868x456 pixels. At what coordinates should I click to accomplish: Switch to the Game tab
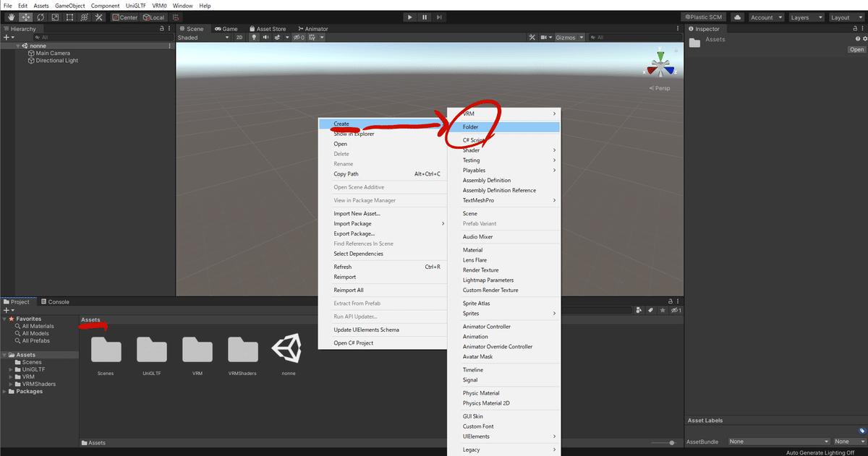click(226, 29)
